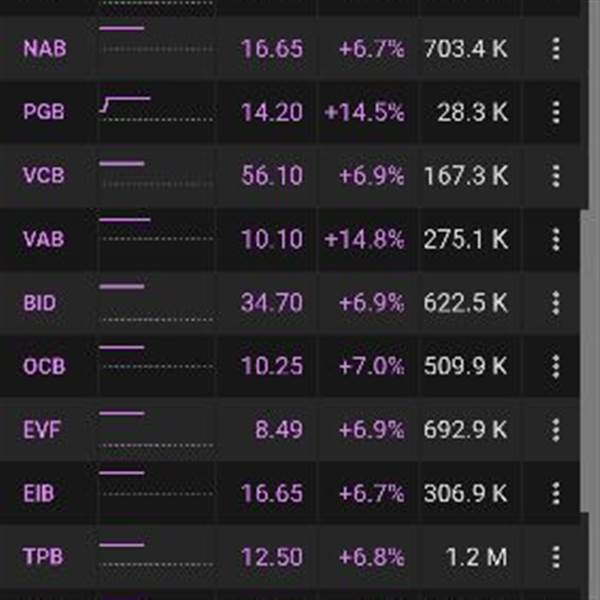Click the OCB change +7.0%
Viewport: 600px width, 600px height.
[372, 366]
